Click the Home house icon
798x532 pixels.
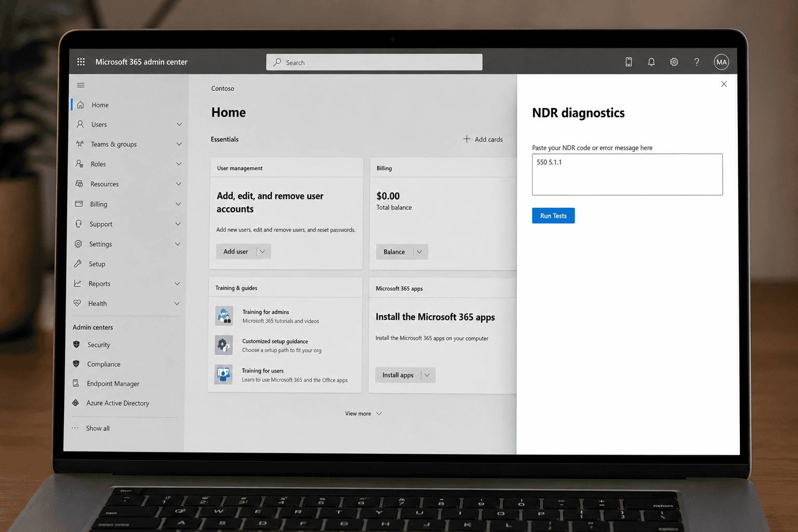pyautogui.click(x=81, y=105)
